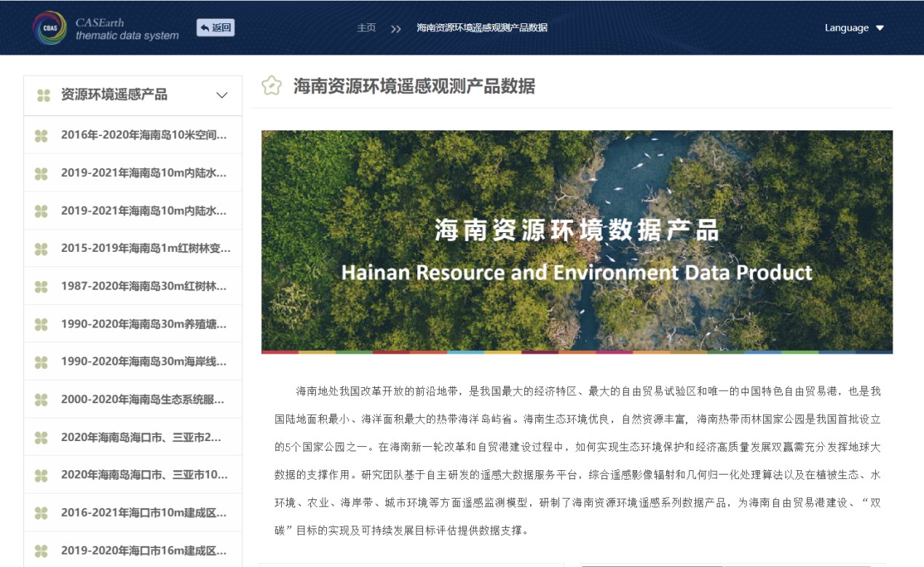The width and height of the screenshot is (924, 567).
Task: Click the colored stripe under the banner
Action: click(x=577, y=352)
